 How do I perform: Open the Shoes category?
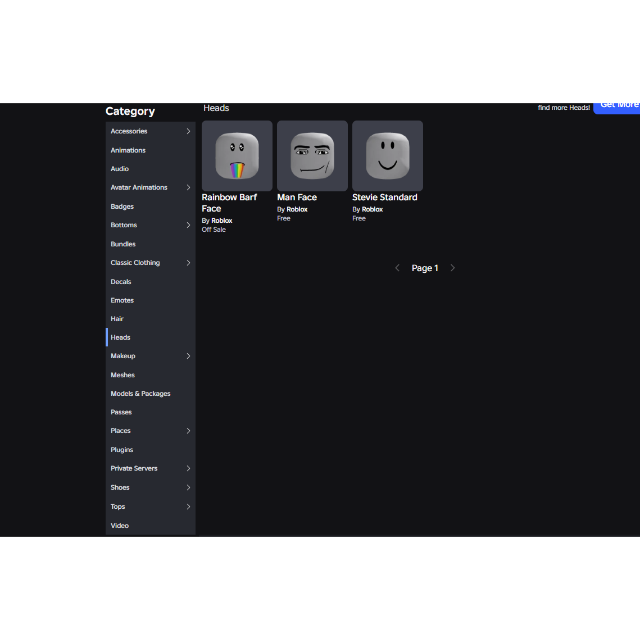(x=151, y=487)
